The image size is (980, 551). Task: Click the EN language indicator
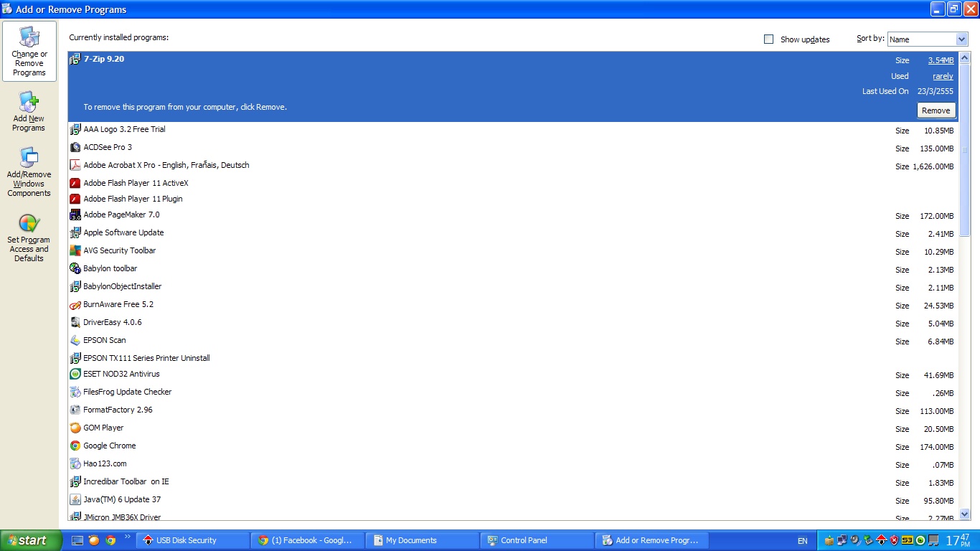[x=802, y=541]
